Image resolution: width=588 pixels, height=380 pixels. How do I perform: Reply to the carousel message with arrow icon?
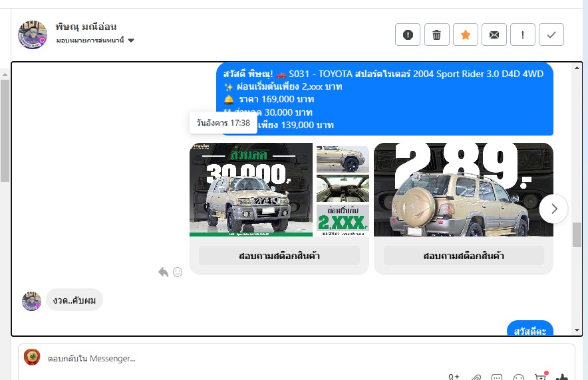[163, 272]
